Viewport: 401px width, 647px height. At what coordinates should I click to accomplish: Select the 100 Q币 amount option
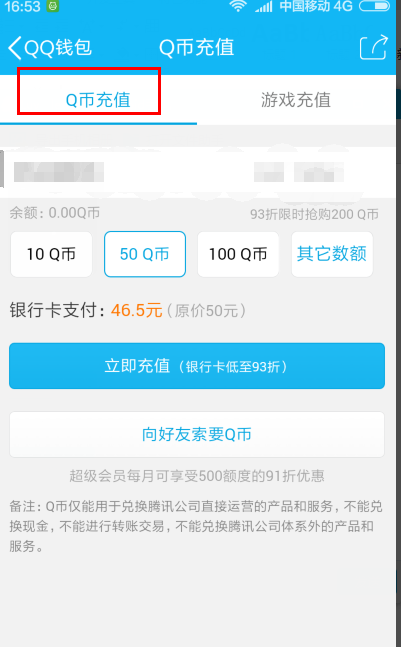(238, 254)
